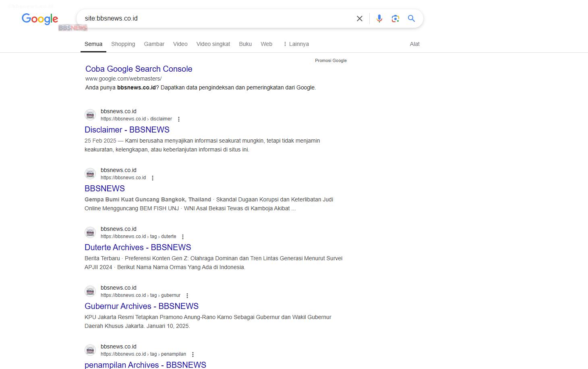Open the Gubernur Archives - BBSNEWS result

click(x=141, y=306)
